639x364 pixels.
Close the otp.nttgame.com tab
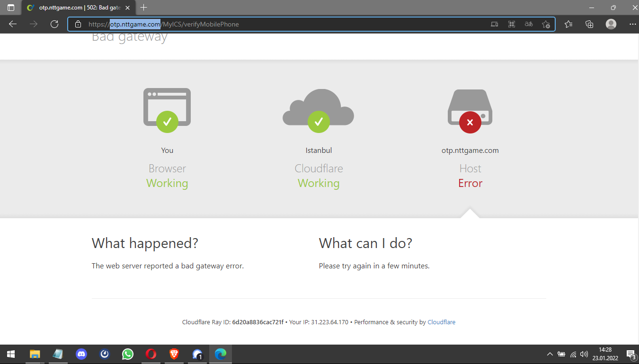(x=127, y=8)
